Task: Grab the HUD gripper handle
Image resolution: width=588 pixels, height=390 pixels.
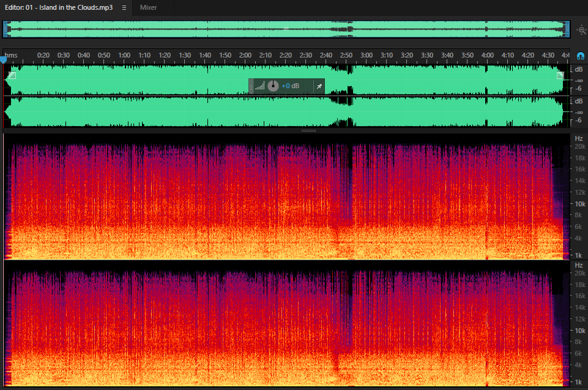Action: (251, 86)
